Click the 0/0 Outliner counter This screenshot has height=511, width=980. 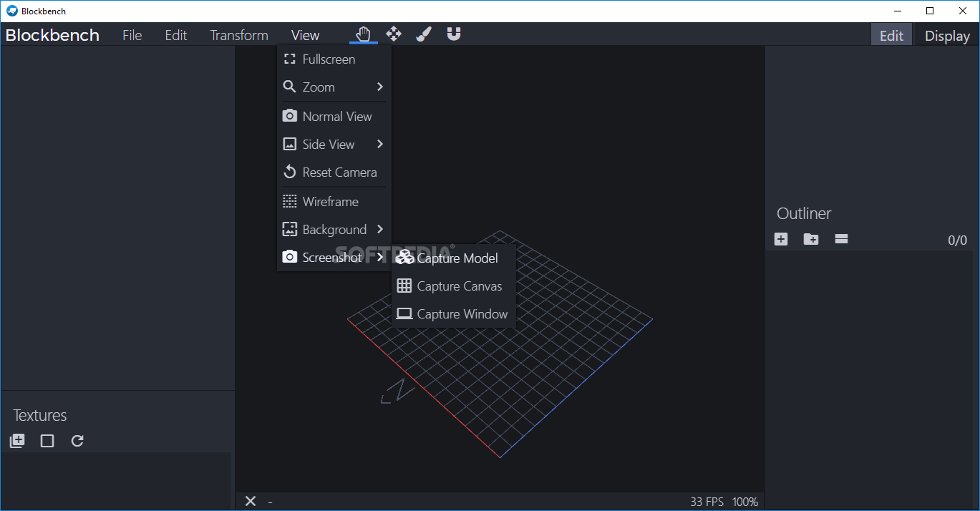point(958,240)
